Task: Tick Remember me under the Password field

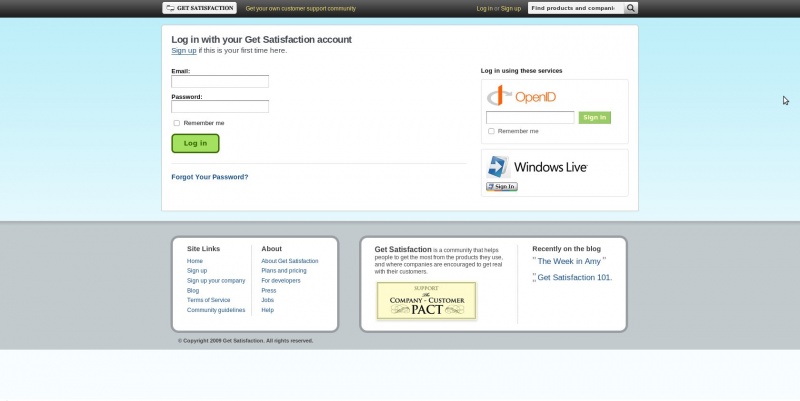Action: (x=177, y=123)
